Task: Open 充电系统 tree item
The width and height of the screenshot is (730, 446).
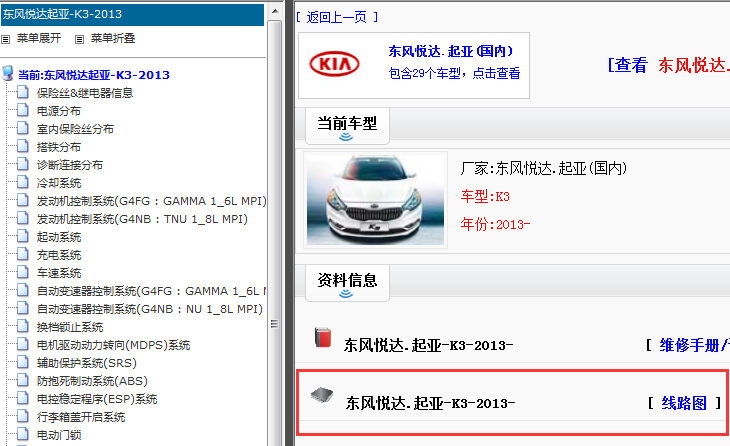Action: pyautogui.click(x=59, y=255)
